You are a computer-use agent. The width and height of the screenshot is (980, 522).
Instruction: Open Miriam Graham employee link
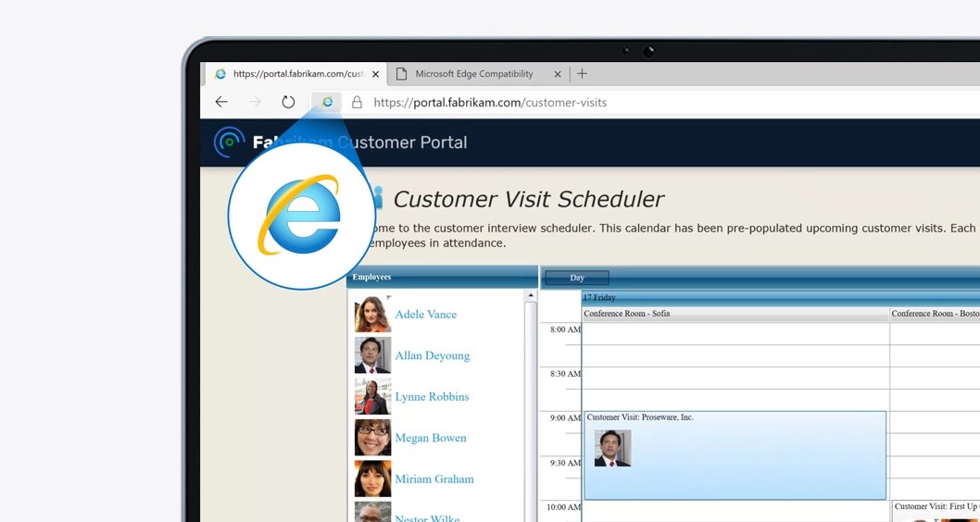434,478
